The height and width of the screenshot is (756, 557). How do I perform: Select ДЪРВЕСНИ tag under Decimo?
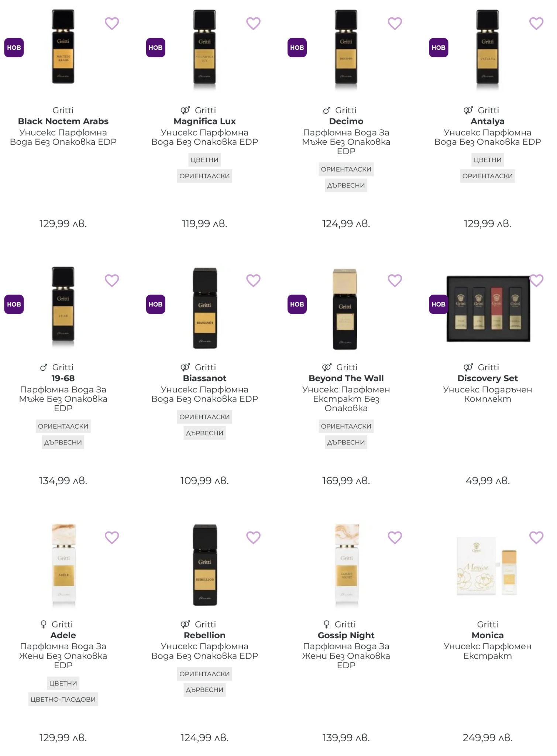tap(346, 185)
